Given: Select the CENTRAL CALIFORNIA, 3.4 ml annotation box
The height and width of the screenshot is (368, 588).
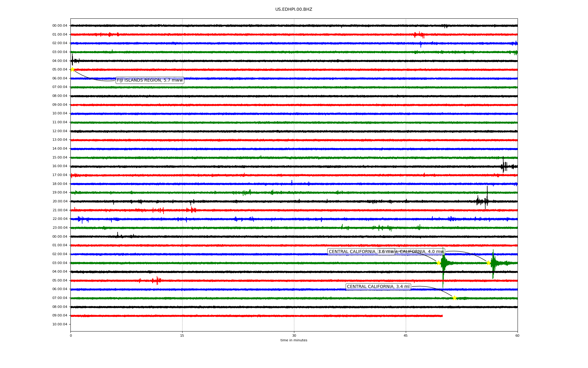Looking at the screenshot, I should click(x=378, y=287).
